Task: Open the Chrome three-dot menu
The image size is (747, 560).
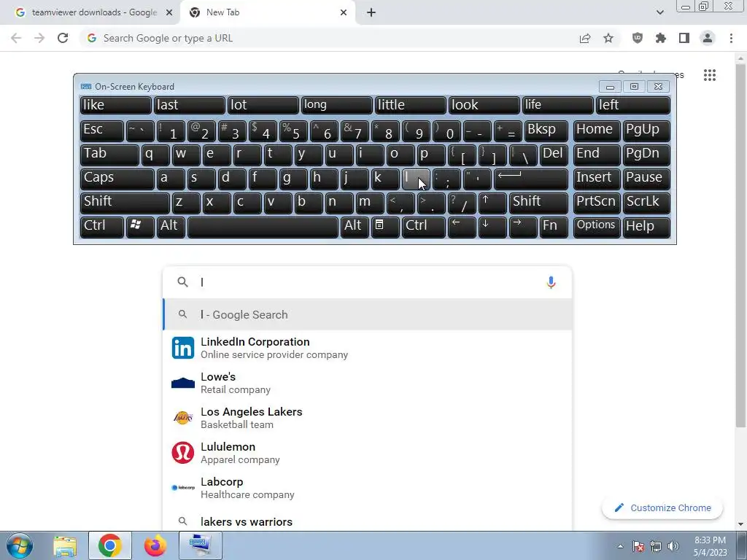Action: point(731,38)
